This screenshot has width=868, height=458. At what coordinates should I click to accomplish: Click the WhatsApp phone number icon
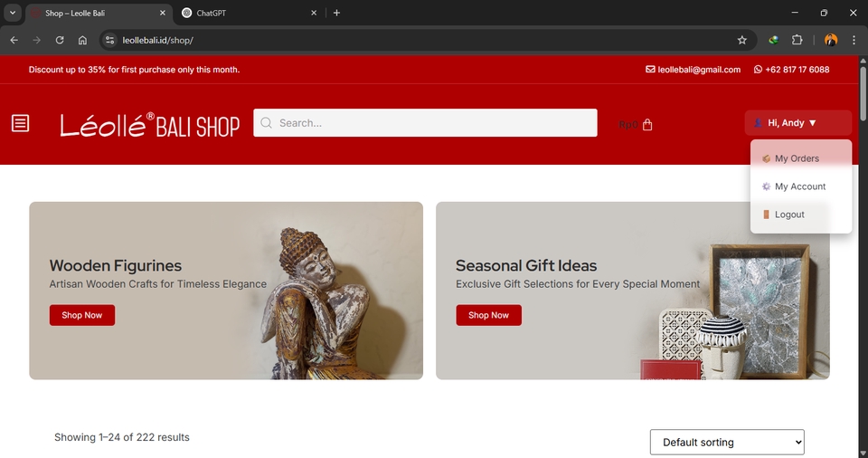[x=758, y=70]
